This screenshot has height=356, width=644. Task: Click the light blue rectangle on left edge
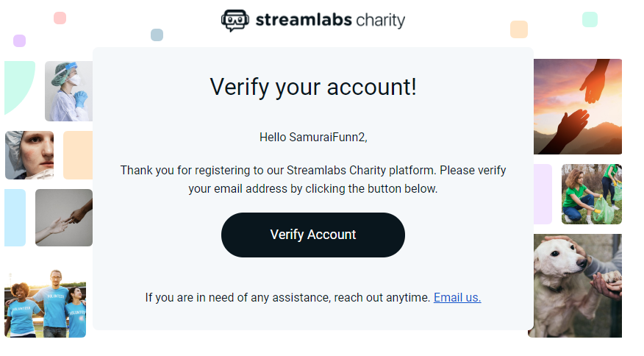point(15,218)
